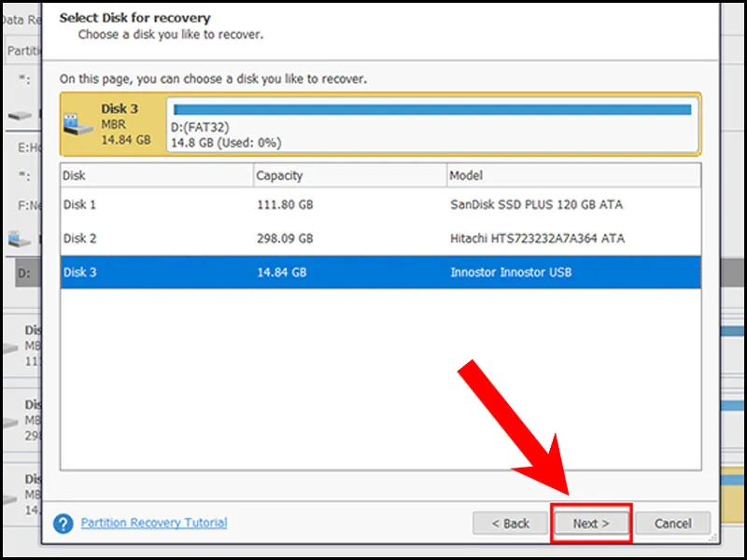The height and width of the screenshot is (560, 747).
Task: Click the 111.80 GB capacity cell
Action: 285,204
